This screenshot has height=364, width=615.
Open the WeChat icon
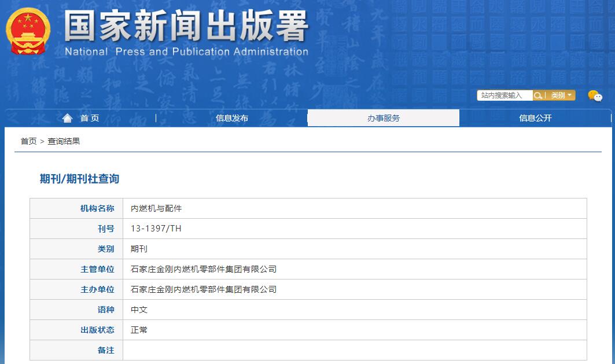595,95
